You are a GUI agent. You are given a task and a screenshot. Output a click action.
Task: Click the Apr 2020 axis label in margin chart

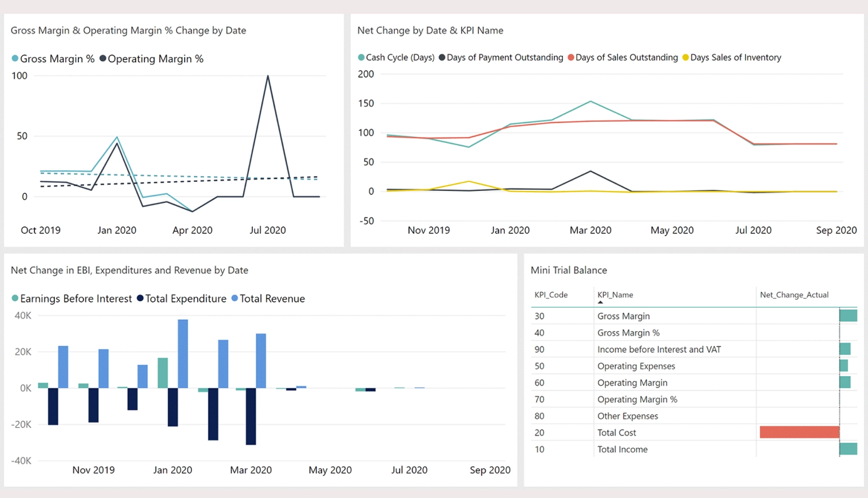tap(192, 230)
